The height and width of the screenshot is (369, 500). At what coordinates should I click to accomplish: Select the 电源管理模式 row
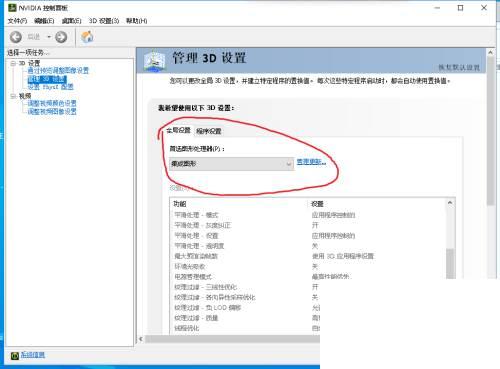click(308, 277)
